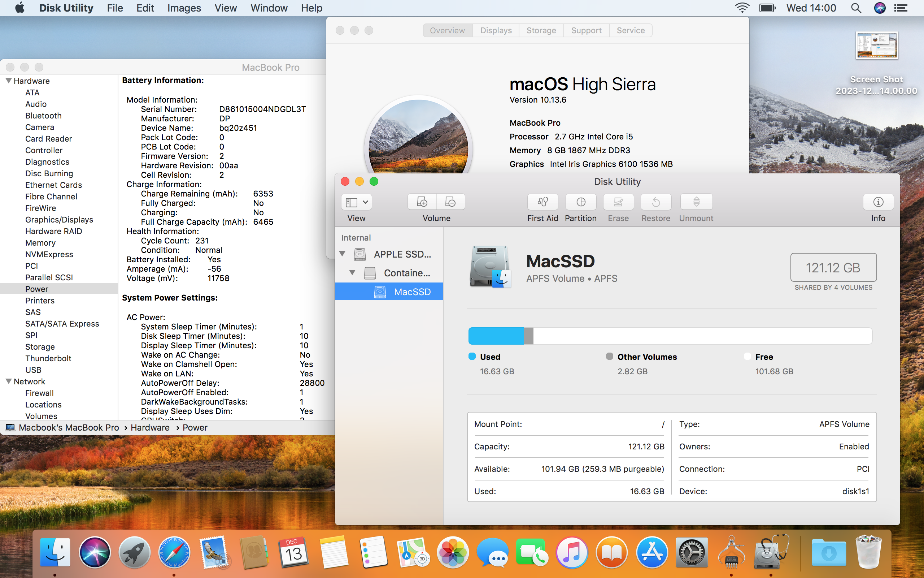Image resolution: width=924 pixels, height=578 pixels.
Task: Select Bluetooth in the System Information sidebar
Action: 43,116
